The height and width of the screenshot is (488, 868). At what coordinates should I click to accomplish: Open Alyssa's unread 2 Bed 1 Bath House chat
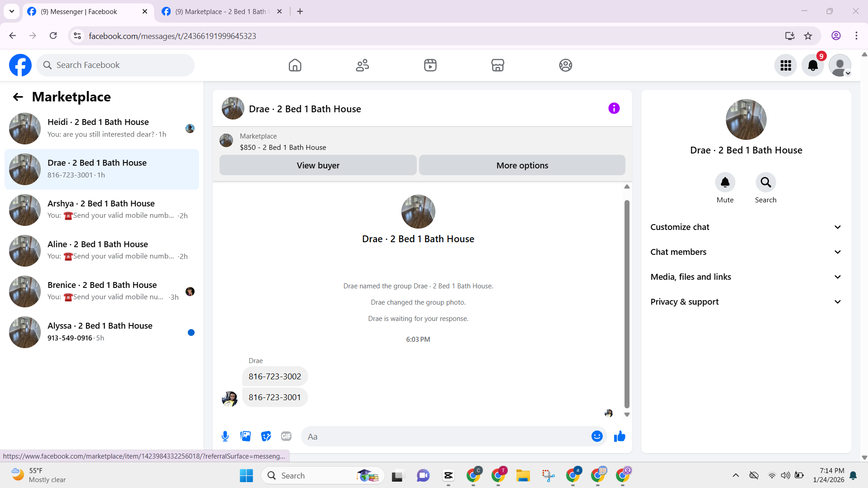(102, 332)
